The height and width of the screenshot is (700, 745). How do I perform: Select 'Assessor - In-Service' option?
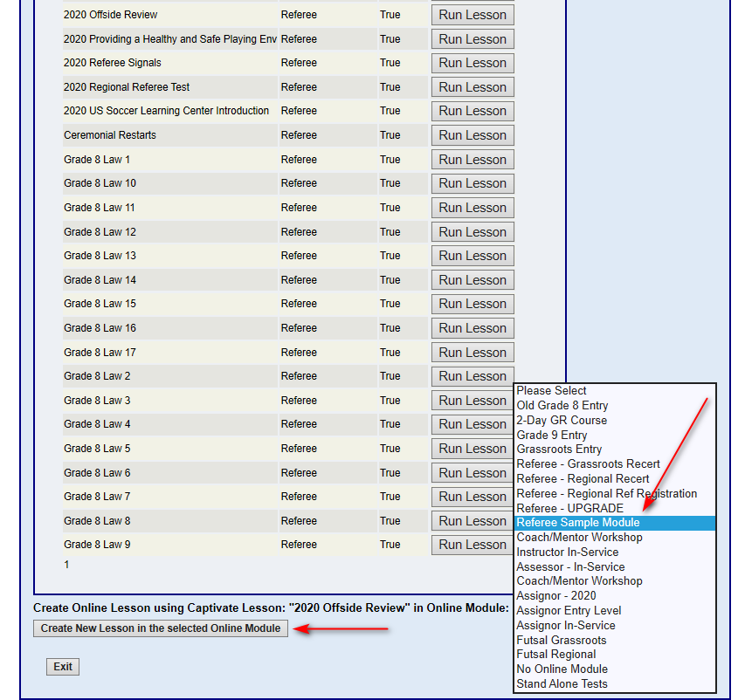tap(615, 567)
